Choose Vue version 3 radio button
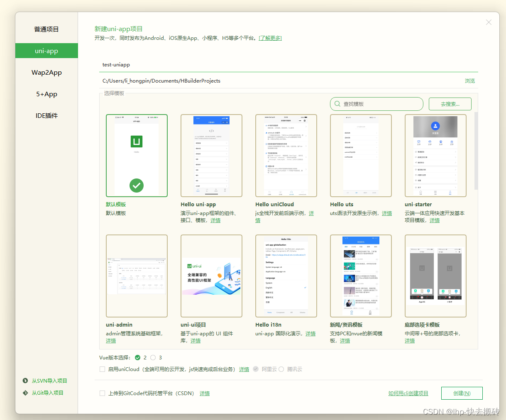The image size is (506, 420). tap(153, 357)
